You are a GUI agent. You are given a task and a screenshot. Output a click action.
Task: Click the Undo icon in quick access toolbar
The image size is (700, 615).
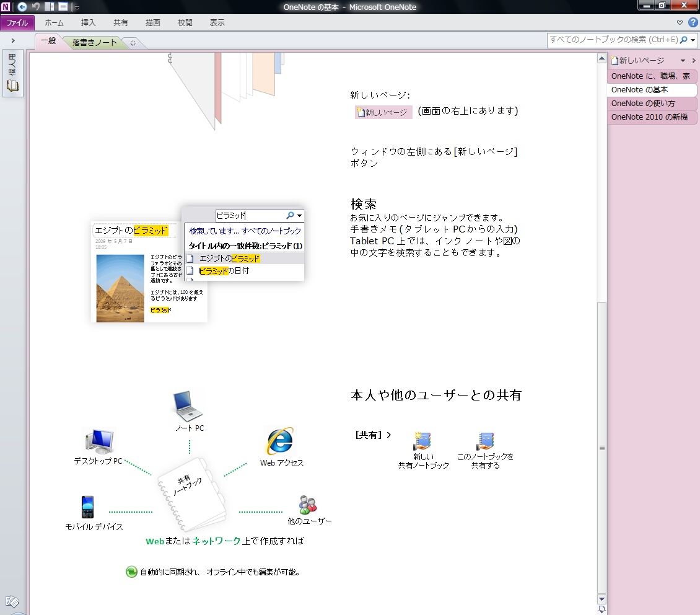coord(36,7)
